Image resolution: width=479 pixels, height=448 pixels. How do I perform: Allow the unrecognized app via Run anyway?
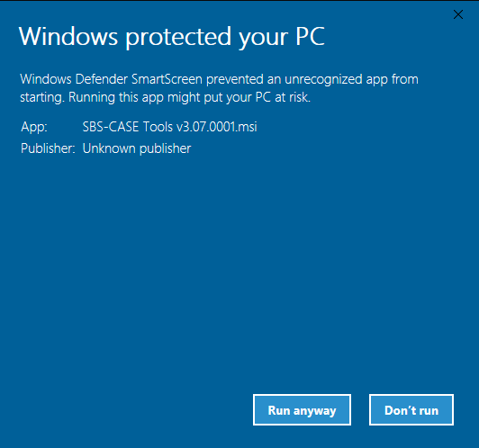302,410
